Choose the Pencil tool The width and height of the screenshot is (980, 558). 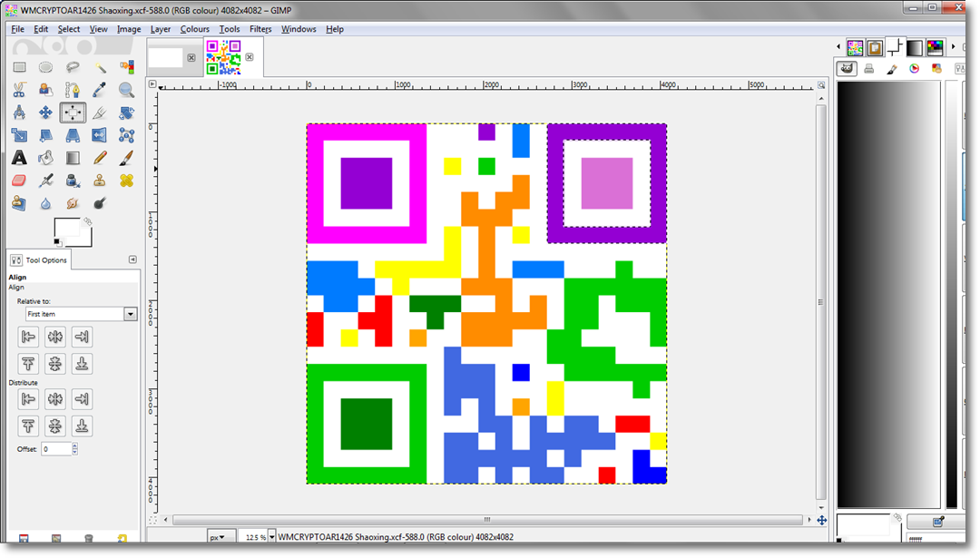[100, 158]
